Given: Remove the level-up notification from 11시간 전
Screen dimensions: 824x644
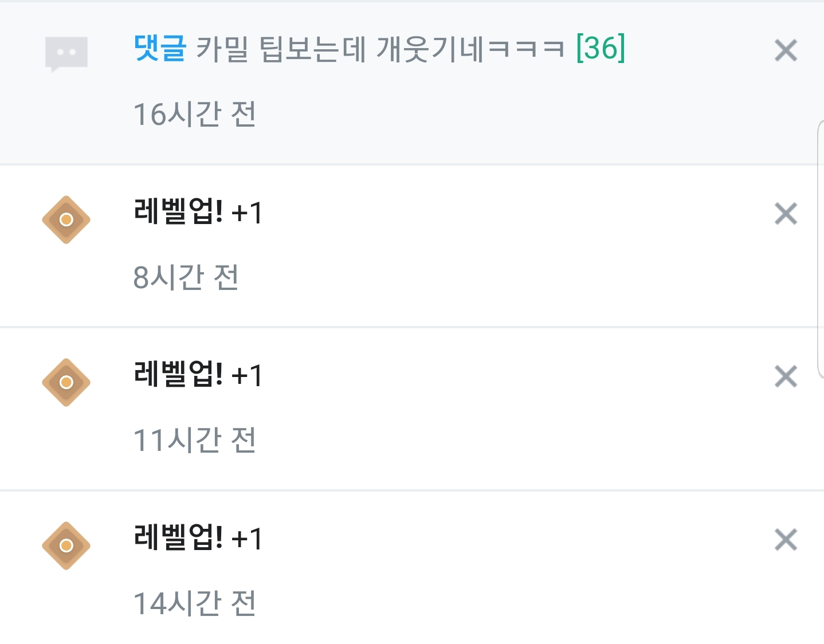Looking at the screenshot, I should [x=786, y=376].
